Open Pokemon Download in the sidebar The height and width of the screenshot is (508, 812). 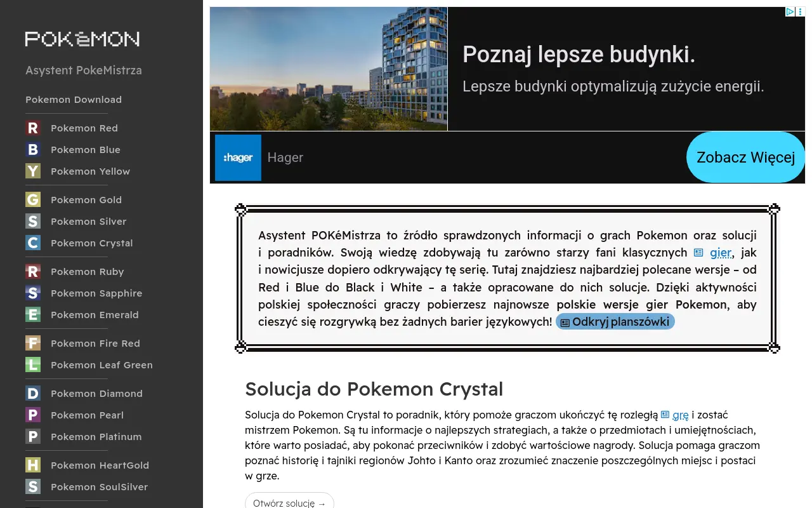click(74, 100)
